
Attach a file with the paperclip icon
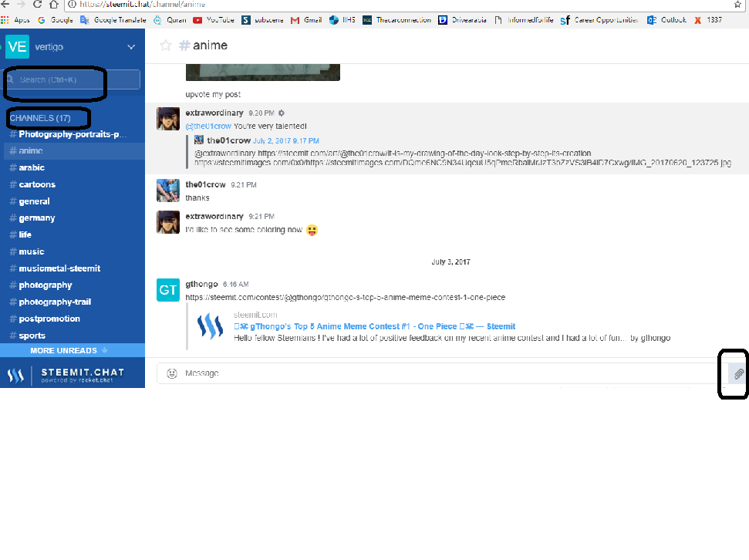[738, 373]
